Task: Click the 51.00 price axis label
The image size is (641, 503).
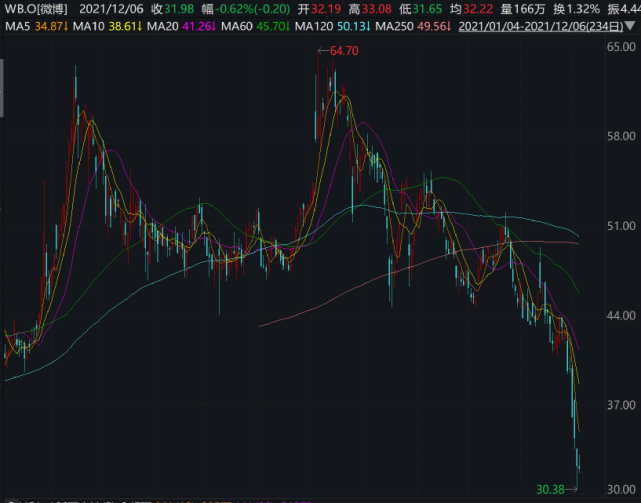Action: point(621,226)
